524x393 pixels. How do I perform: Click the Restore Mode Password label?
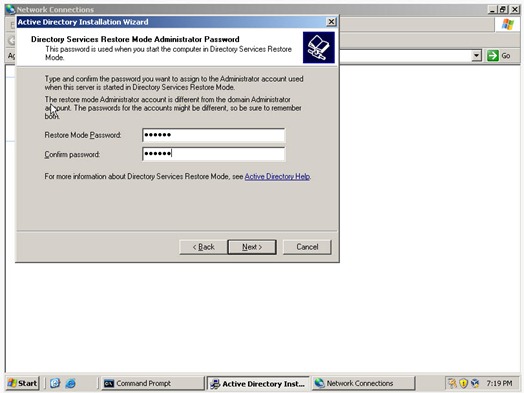83,135
